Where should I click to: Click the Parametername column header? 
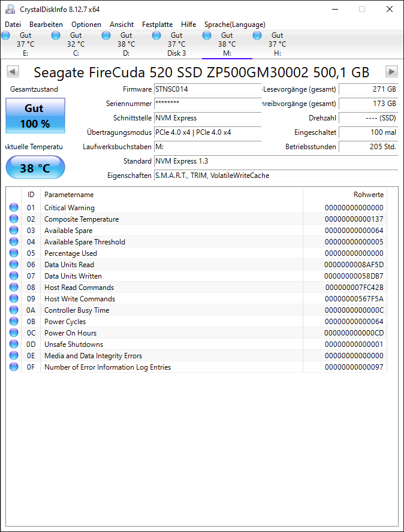pos(171,195)
